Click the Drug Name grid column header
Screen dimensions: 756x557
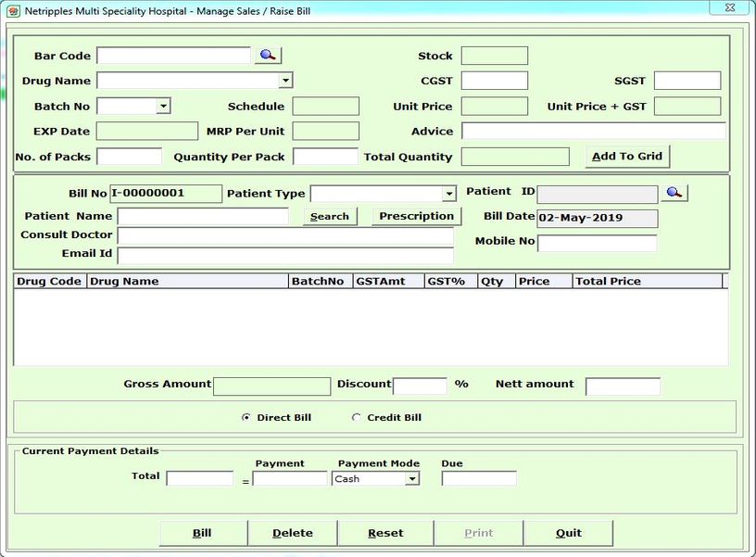click(x=187, y=281)
